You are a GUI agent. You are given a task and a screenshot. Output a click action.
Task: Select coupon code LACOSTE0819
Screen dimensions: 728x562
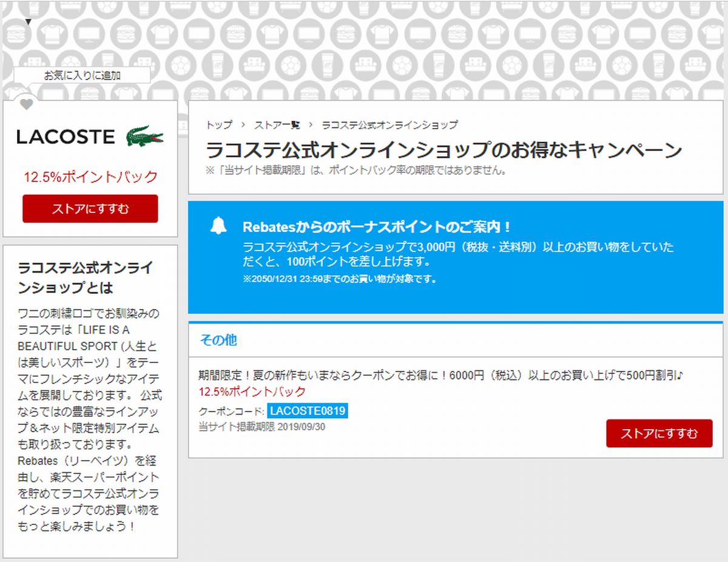pos(308,411)
